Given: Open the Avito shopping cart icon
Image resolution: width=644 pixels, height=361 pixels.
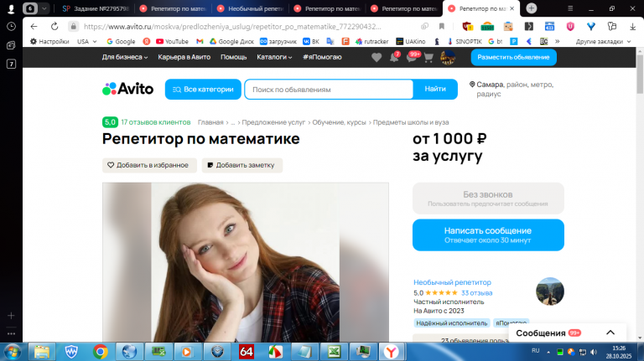Looking at the screenshot, I should coord(428,58).
